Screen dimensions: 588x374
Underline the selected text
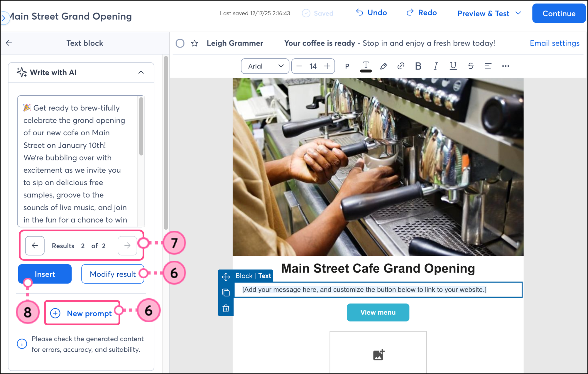(x=453, y=66)
